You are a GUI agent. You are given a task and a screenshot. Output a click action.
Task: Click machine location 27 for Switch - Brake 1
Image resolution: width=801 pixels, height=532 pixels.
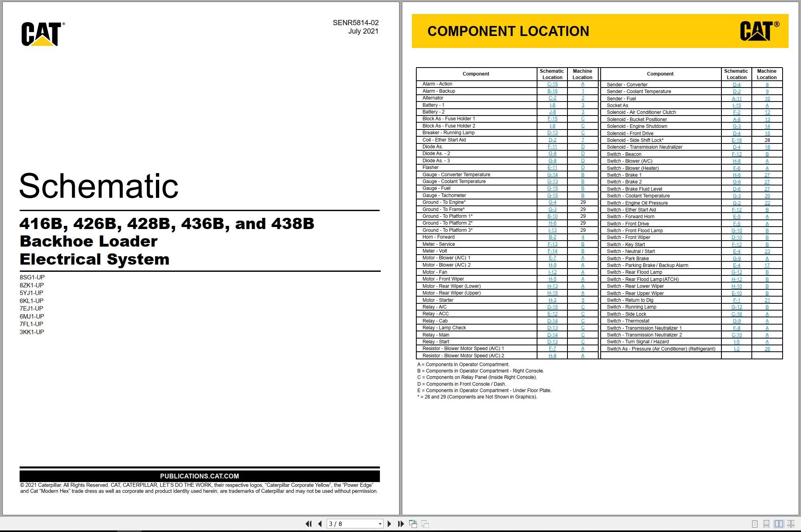point(767,175)
